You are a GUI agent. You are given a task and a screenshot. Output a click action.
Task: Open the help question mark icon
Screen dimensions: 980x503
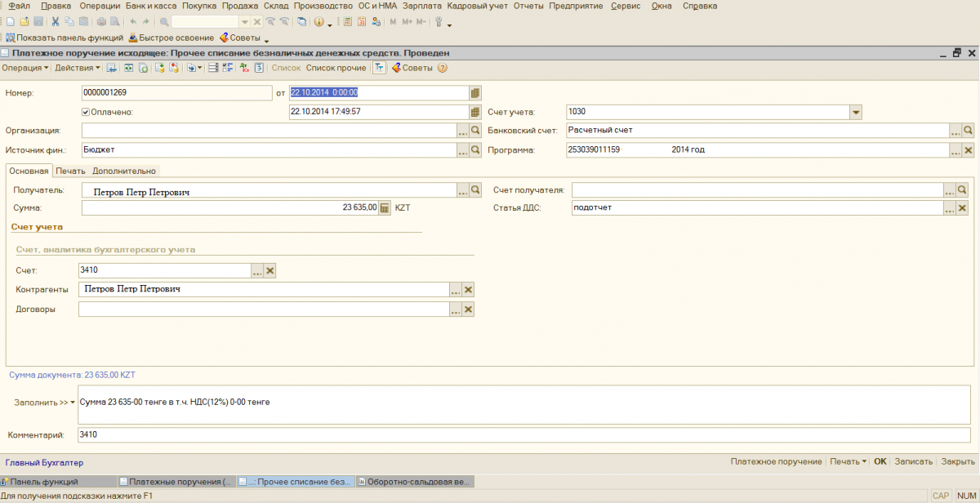click(x=443, y=68)
